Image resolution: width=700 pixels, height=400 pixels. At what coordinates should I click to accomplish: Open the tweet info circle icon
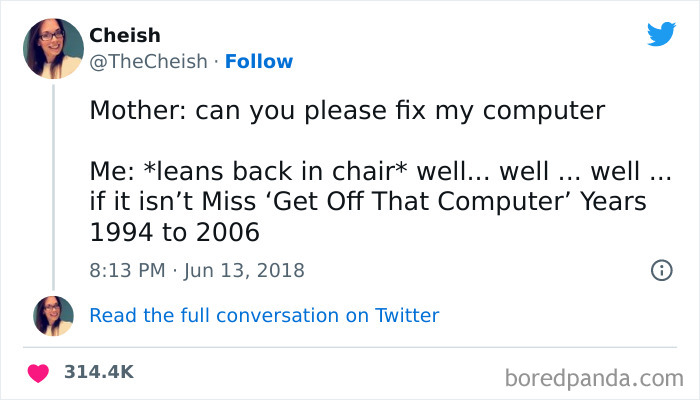pyautogui.click(x=661, y=271)
